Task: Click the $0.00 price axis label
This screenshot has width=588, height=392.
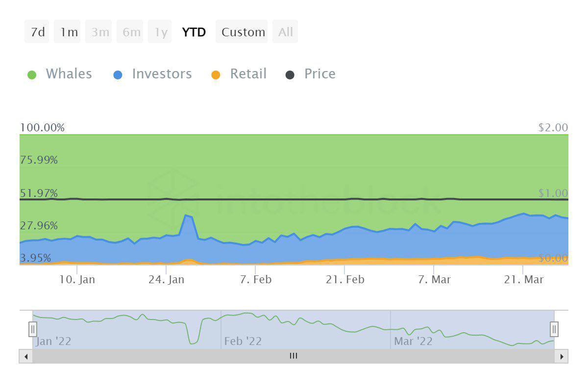Action: [553, 258]
